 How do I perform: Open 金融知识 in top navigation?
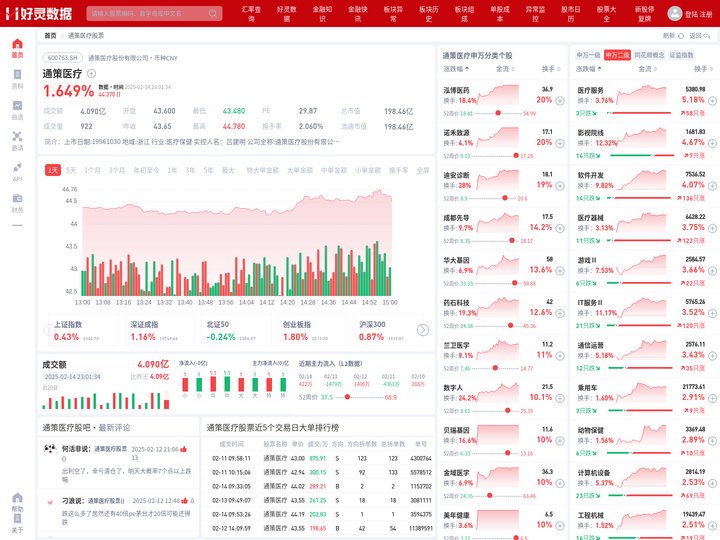point(322,14)
